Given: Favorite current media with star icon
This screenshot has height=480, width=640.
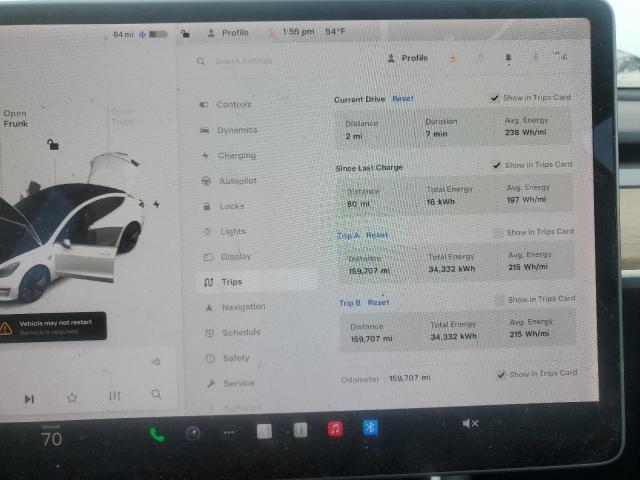Looking at the screenshot, I should tap(72, 397).
